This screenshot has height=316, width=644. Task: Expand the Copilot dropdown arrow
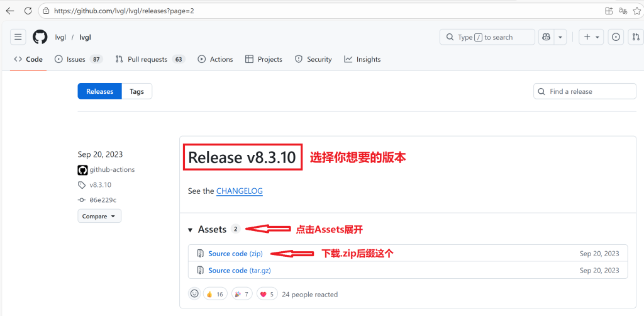point(560,37)
